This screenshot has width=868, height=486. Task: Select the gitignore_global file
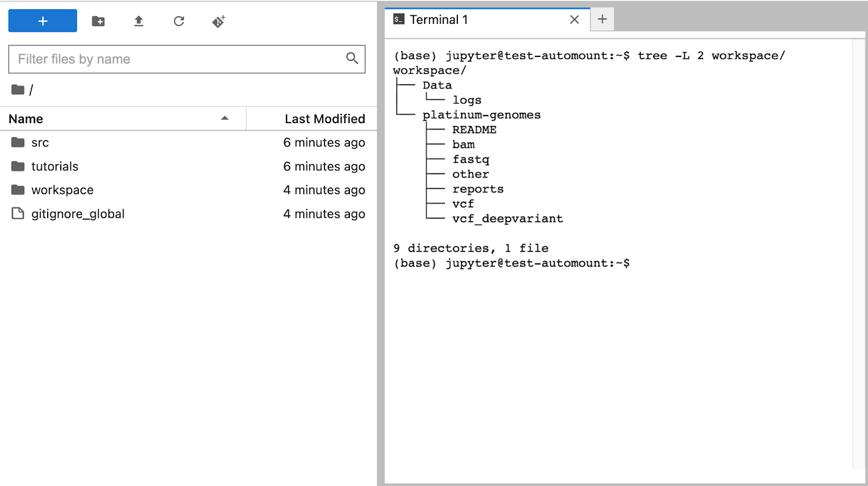(188, 214)
